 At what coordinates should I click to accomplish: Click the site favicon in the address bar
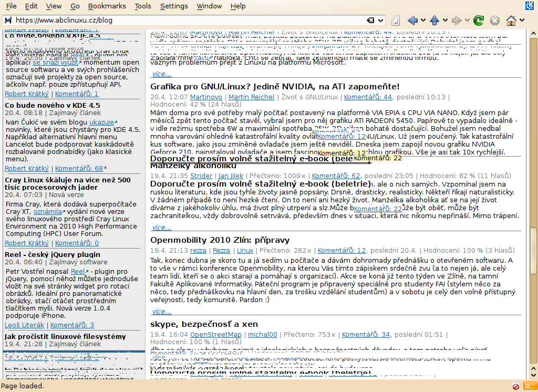8,20
